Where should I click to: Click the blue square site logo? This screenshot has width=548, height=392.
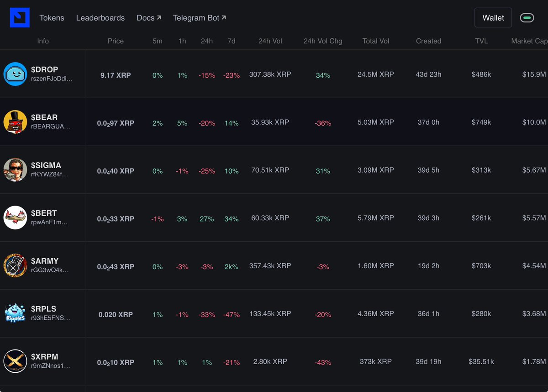coord(20,17)
